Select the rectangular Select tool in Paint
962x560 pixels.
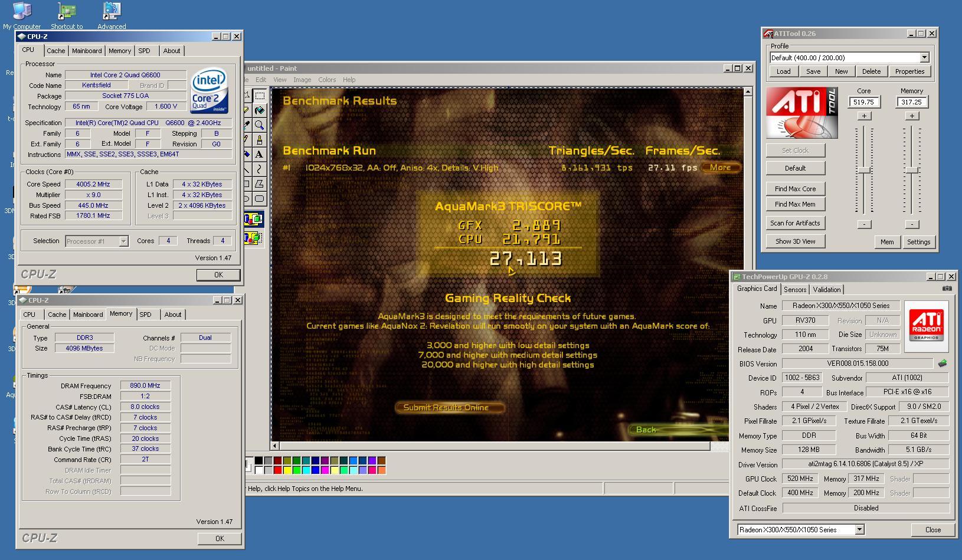point(260,96)
